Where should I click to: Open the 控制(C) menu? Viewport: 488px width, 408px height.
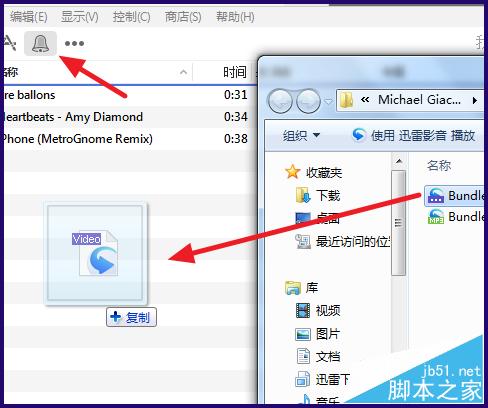131,17
